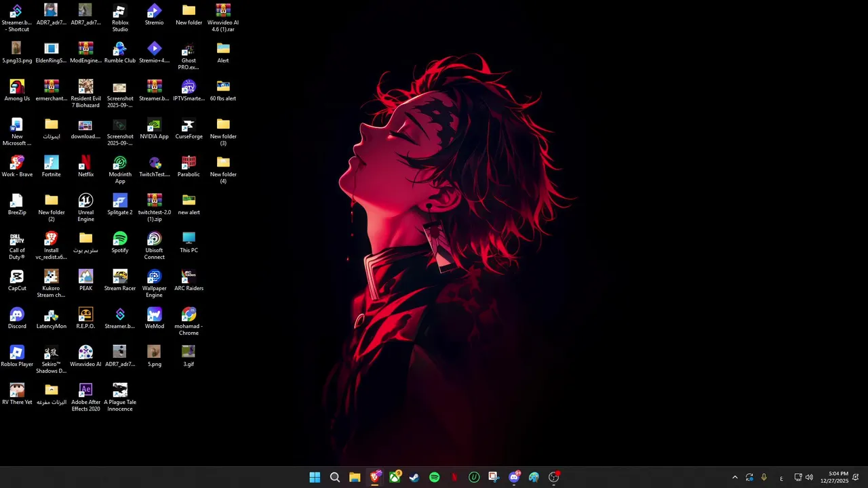The height and width of the screenshot is (488, 868).
Task: Select Winxvideo AI 4.6 (1).rar archive
Action: 223,18
